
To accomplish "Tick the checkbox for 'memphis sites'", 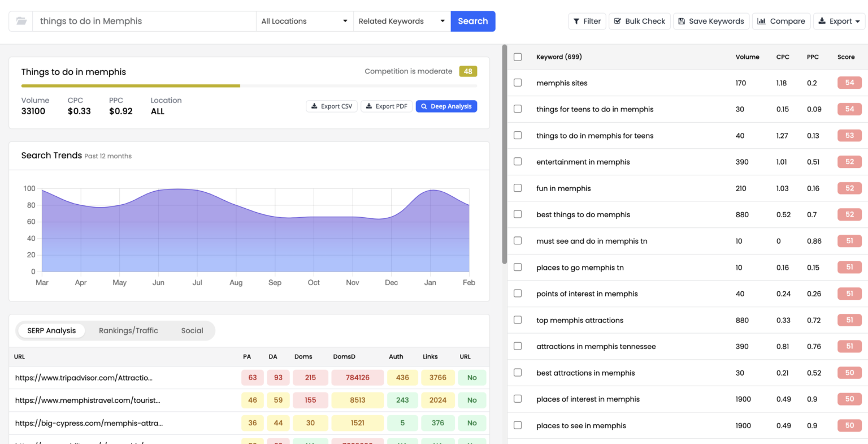I will 518,83.
